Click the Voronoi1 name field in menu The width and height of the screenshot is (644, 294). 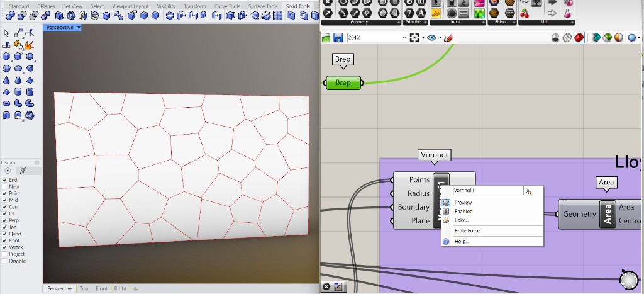click(488, 191)
